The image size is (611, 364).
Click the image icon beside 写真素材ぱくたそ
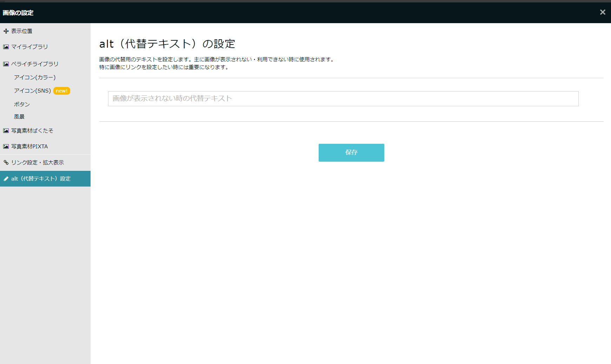click(x=6, y=130)
